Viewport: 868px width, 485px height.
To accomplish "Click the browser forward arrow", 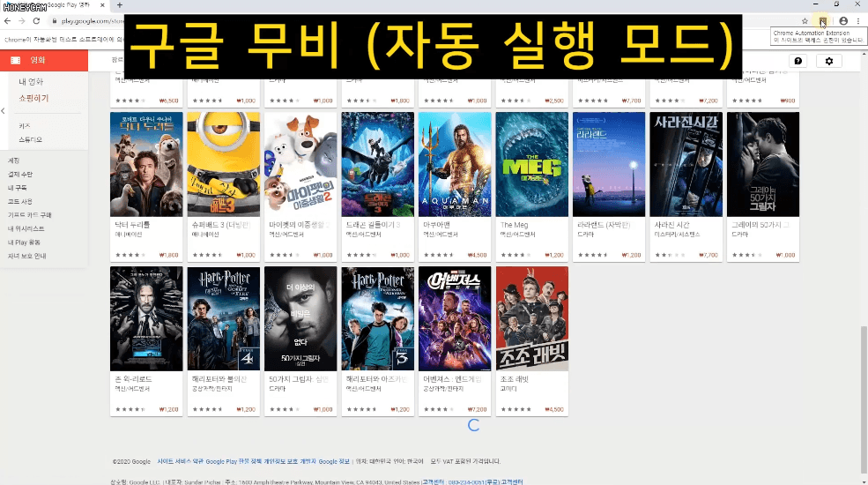I will point(21,21).
